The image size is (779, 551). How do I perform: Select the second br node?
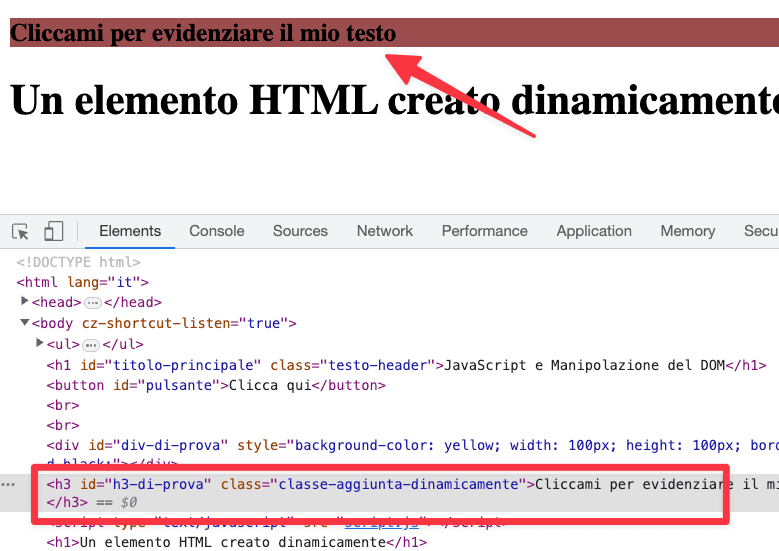[x=63, y=426]
